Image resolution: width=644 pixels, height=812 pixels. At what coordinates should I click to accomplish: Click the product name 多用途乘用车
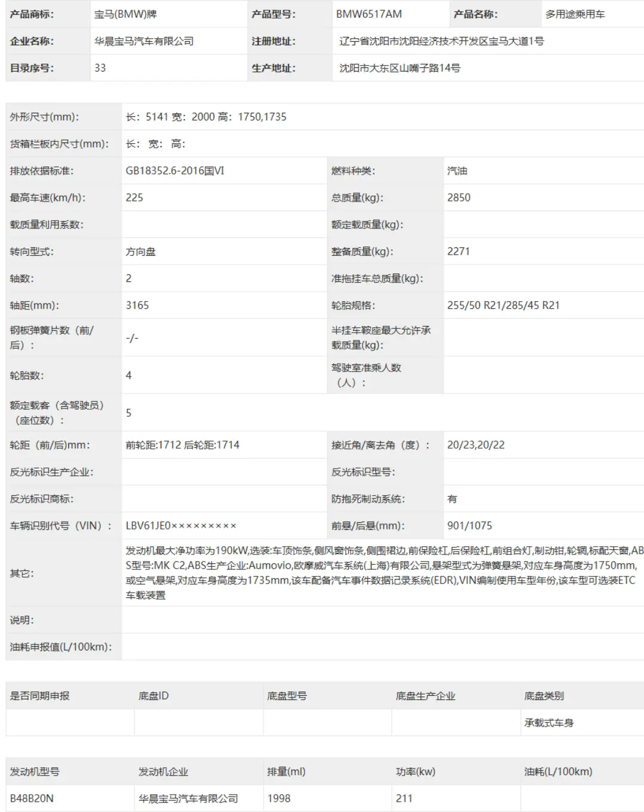click(575, 14)
